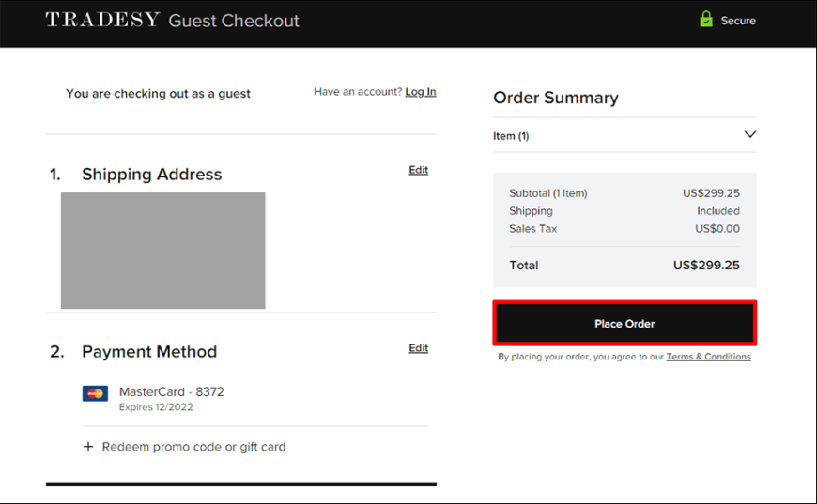Image resolution: width=817 pixels, height=504 pixels.
Task: Click the Total US$299.25 amount
Action: tap(706, 265)
